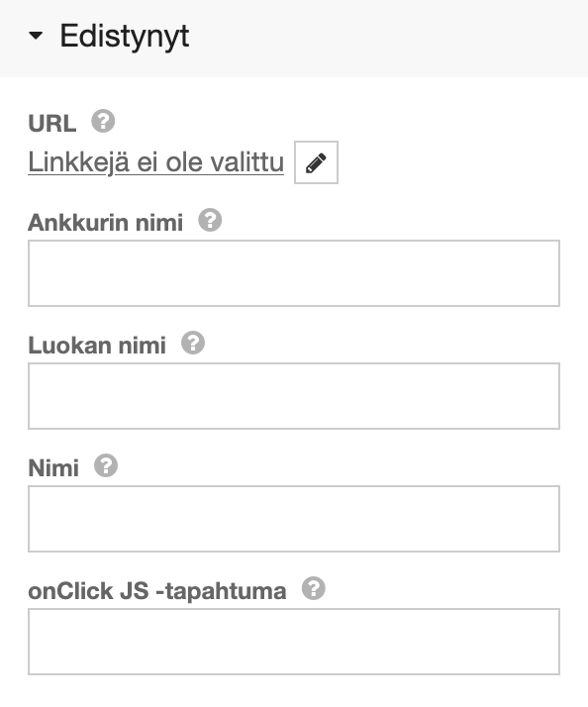Click the Ankkurin nimi label
This screenshot has width=588, height=707.
point(106,222)
